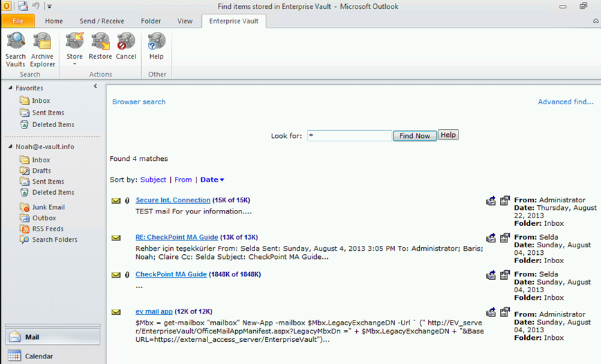Open the CheckPoint MA Guide message

(171, 274)
